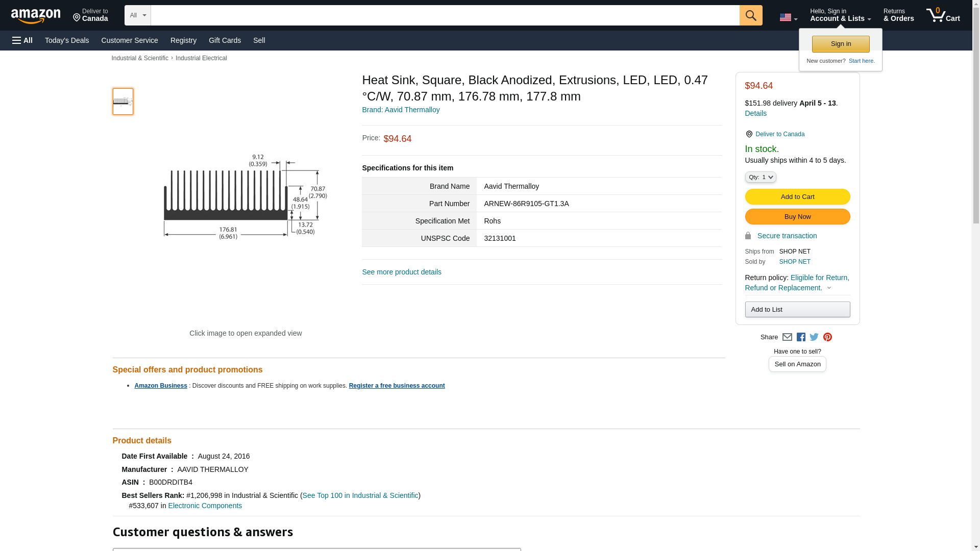Click the Amazon logo
This screenshot has height=551, width=980.
pos(36,16)
